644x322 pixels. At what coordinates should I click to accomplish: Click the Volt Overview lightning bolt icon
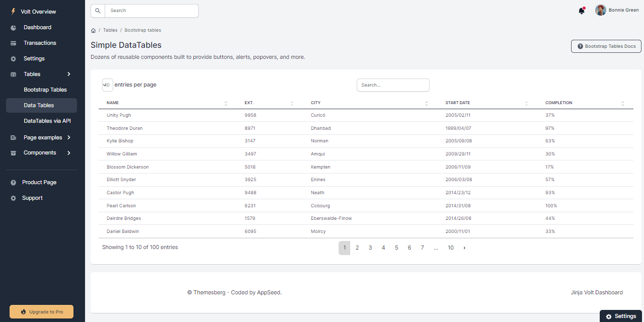coord(13,12)
